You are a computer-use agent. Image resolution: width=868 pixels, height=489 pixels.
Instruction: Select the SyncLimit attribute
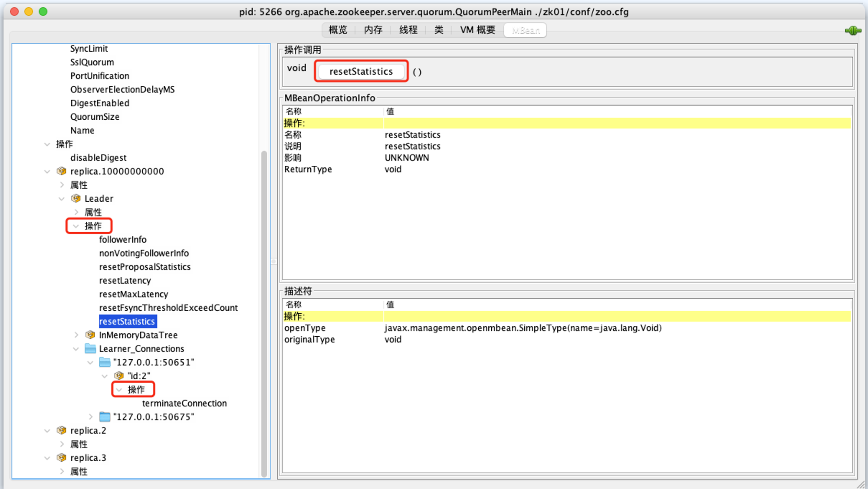pyautogui.click(x=89, y=49)
